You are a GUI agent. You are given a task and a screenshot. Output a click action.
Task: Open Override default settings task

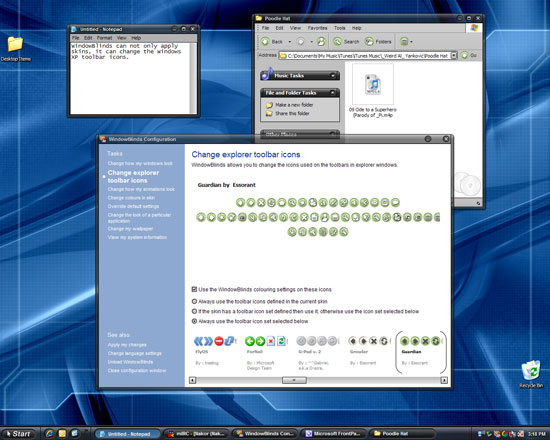click(x=133, y=206)
